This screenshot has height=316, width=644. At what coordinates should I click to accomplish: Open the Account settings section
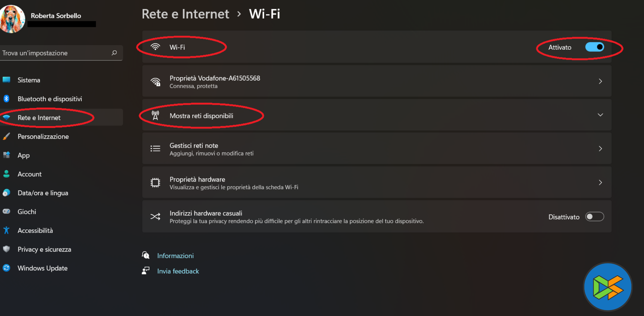[x=30, y=174]
